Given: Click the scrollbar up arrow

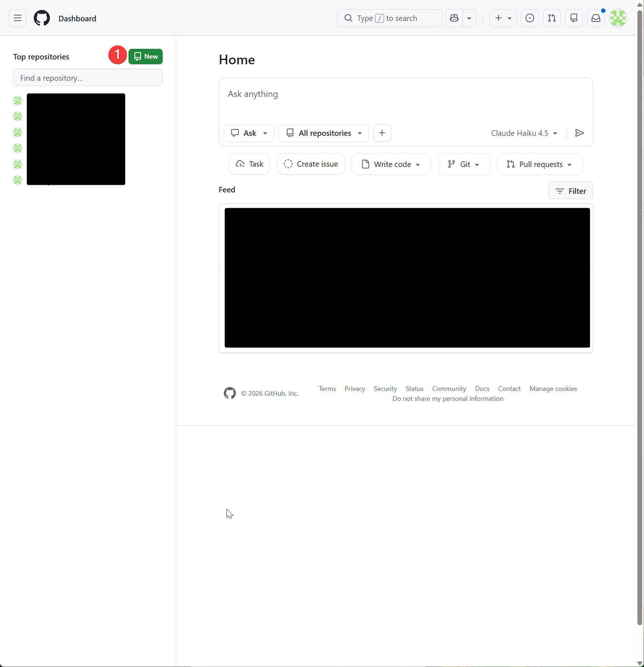Looking at the screenshot, I should (x=640, y=4).
